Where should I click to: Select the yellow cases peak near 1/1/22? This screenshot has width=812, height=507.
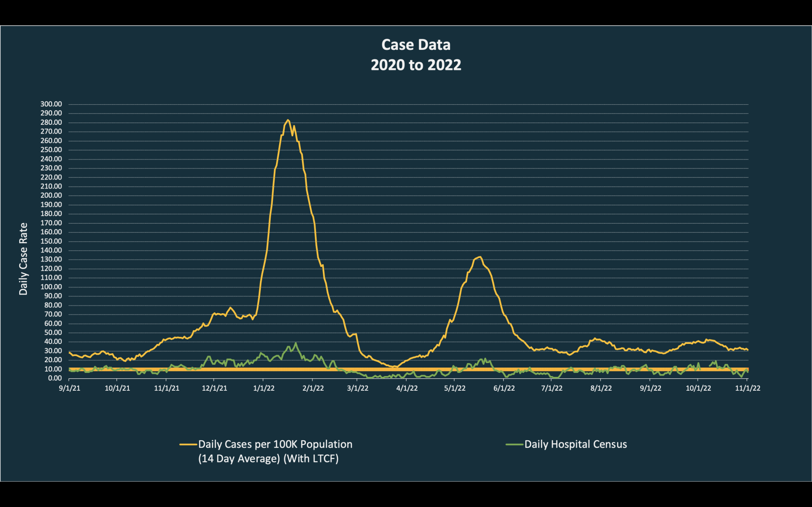[288, 121]
